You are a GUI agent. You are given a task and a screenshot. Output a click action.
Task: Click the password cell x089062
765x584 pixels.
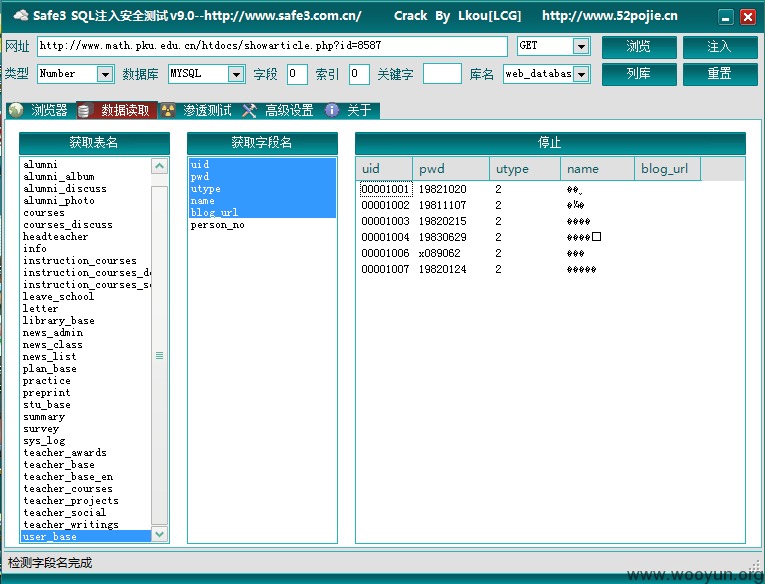[x=440, y=253]
